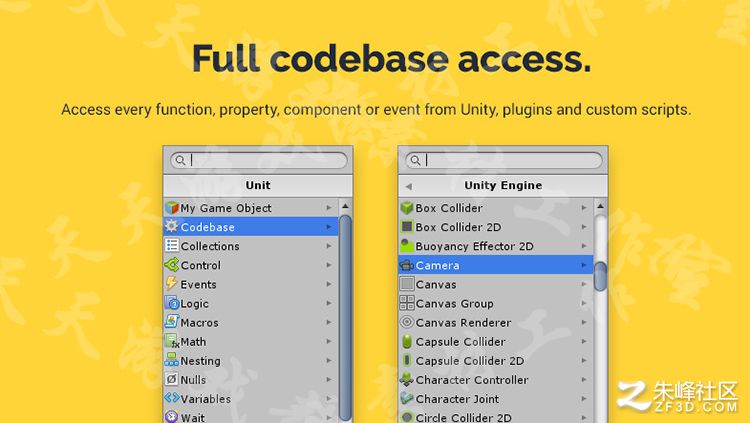Click the Canvas Group grid icon
750x423 pixels.
pos(407,303)
